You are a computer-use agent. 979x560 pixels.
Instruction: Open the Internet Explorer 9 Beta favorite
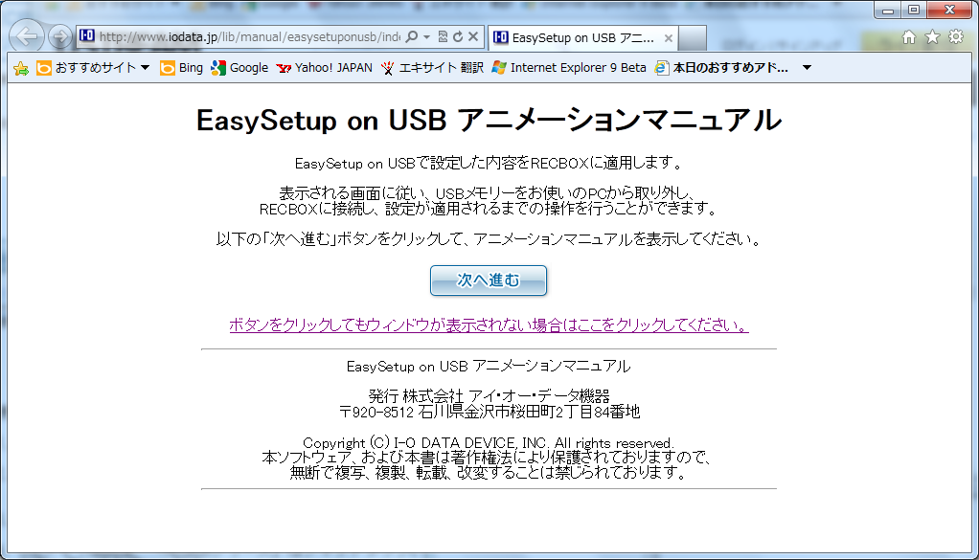[x=569, y=67]
